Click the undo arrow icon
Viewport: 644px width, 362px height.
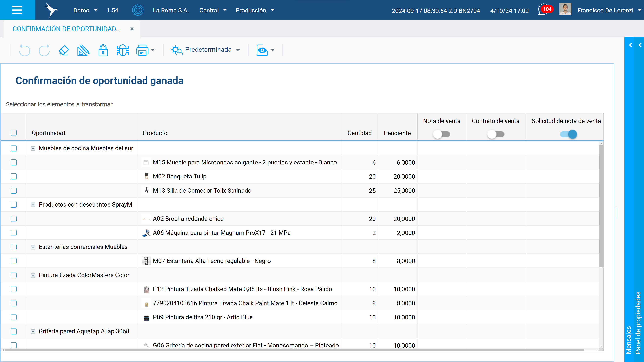[x=24, y=50]
